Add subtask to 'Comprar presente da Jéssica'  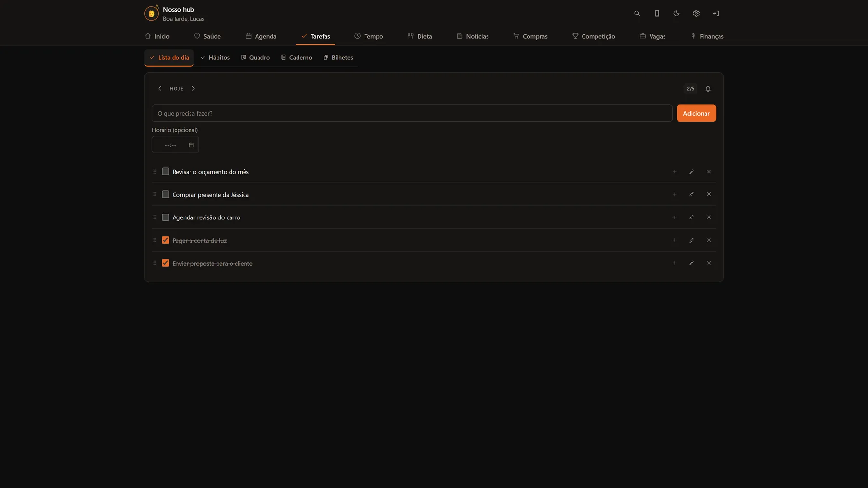(674, 194)
